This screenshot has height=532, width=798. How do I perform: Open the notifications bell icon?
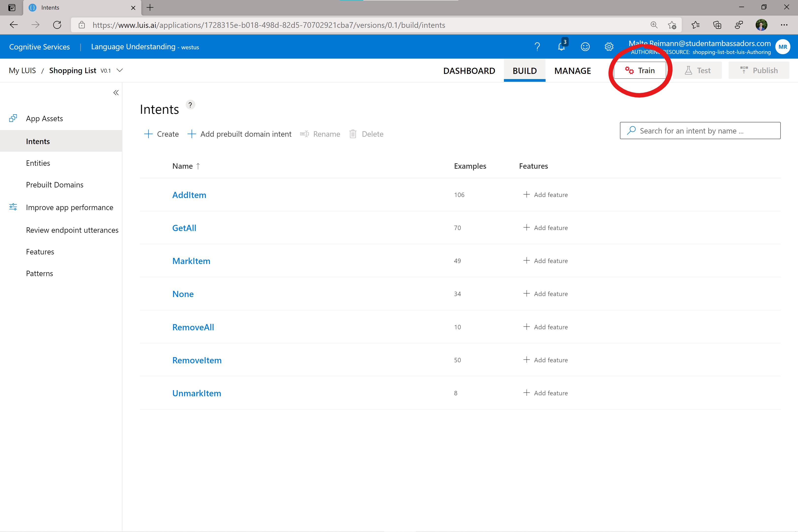561,47
